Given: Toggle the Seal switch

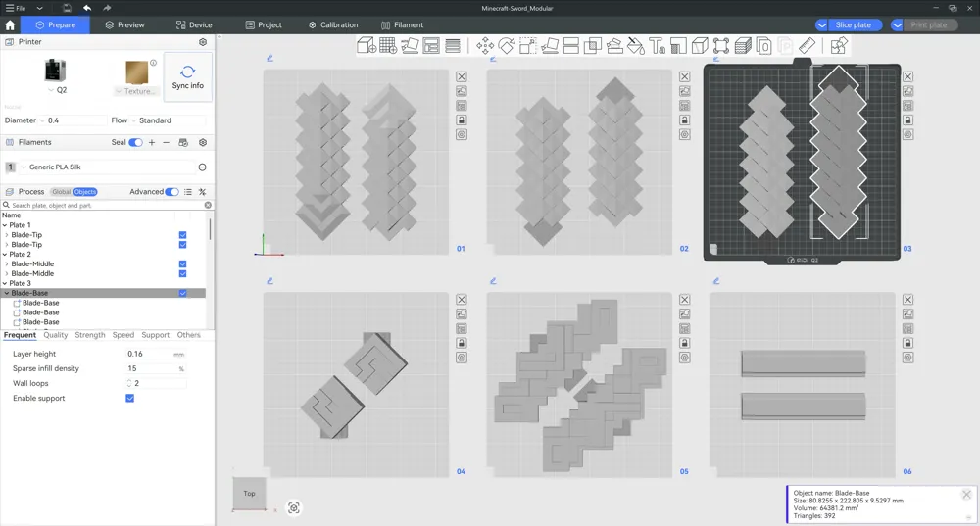Looking at the screenshot, I should coord(135,142).
